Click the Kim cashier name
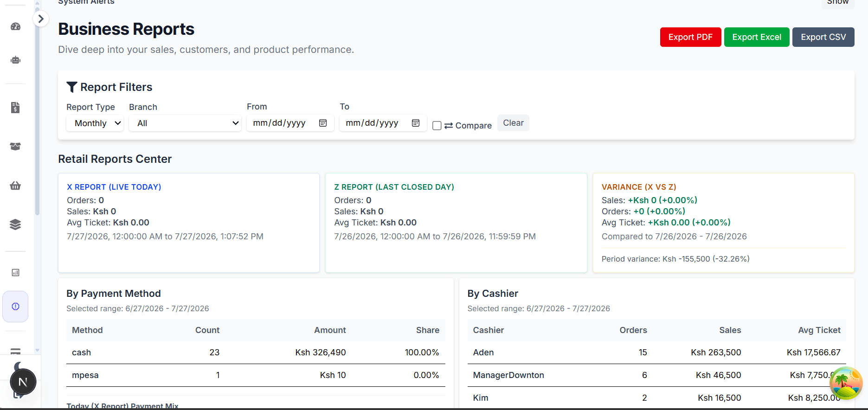Screen dimensions: 868x410 (x=481, y=398)
